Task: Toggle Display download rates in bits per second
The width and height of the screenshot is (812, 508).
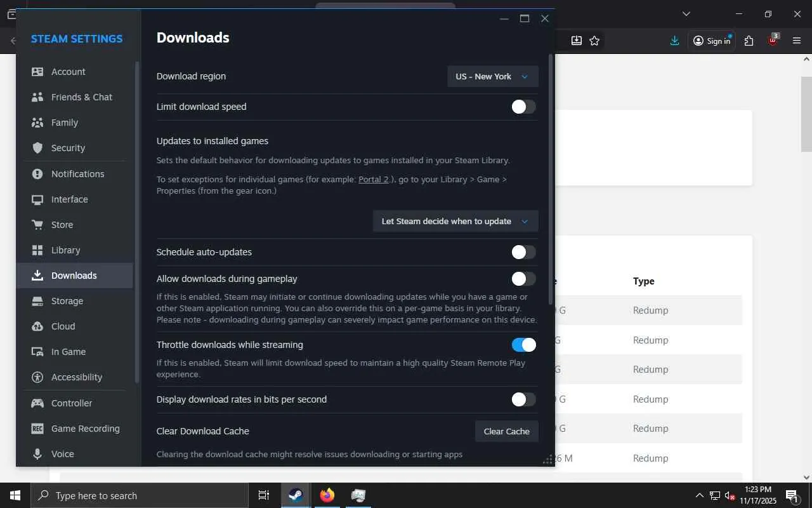Action: click(x=523, y=399)
